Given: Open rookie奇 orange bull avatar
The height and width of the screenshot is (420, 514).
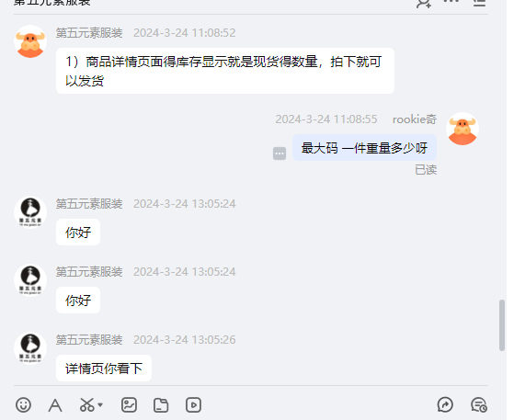Looking at the screenshot, I should (463, 129).
